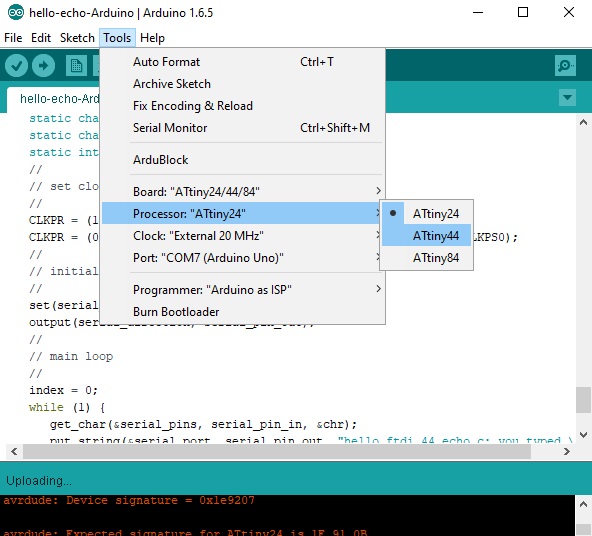
Task: Select ATtiny84 processor option
Action: [426, 258]
